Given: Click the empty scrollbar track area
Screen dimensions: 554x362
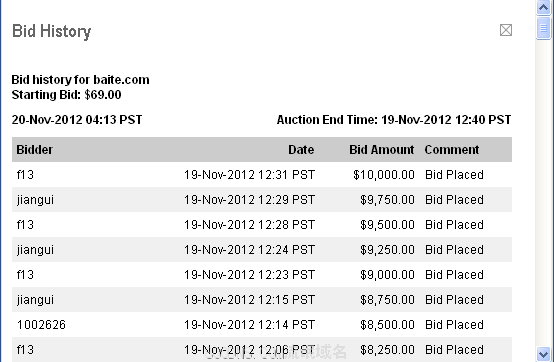Looking at the screenshot, I should pos(543,192).
